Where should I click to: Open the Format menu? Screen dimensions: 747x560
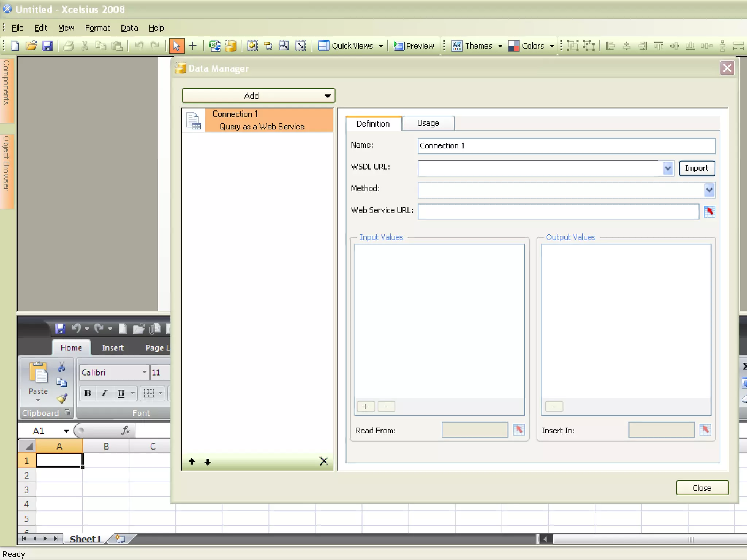click(97, 28)
